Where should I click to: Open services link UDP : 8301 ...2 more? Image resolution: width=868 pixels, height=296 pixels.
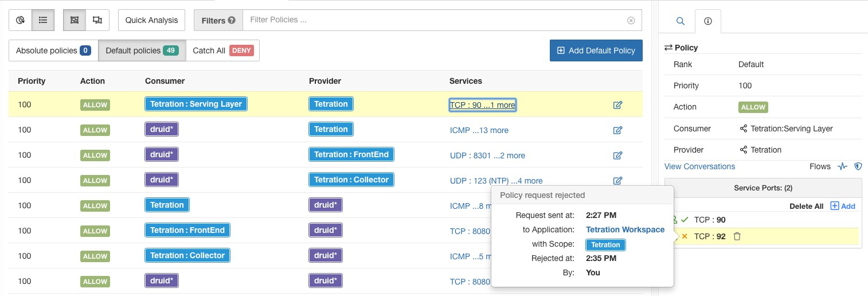click(x=487, y=155)
